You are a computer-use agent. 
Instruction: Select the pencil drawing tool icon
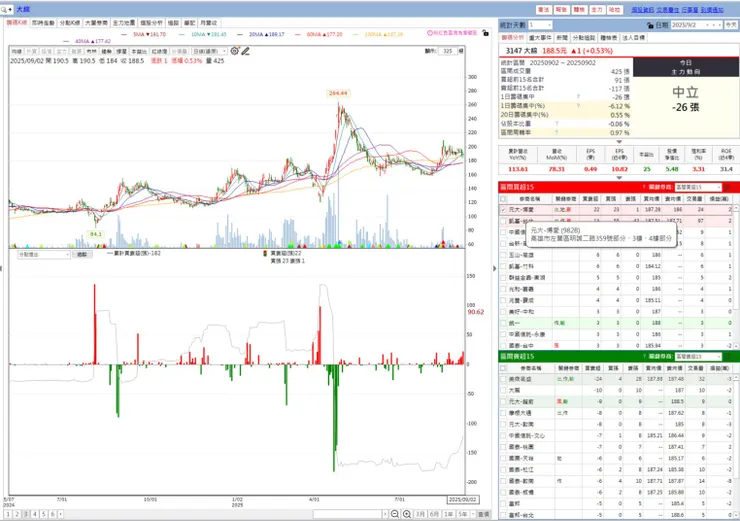click(x=245, y=51)
